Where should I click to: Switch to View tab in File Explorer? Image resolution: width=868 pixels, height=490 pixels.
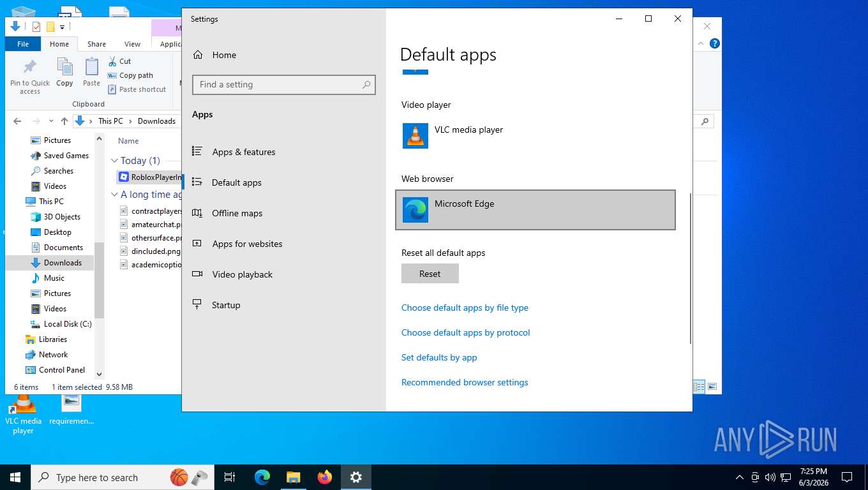click(132, 44)
